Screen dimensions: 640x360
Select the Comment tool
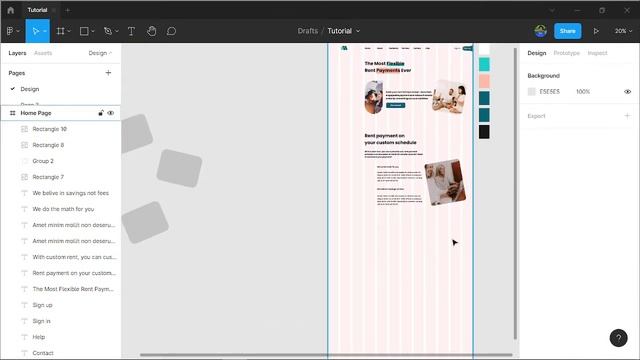171,31
